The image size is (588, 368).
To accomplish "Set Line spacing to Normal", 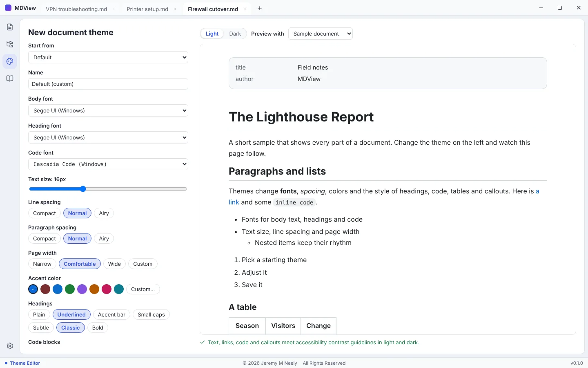I will 77,213.
